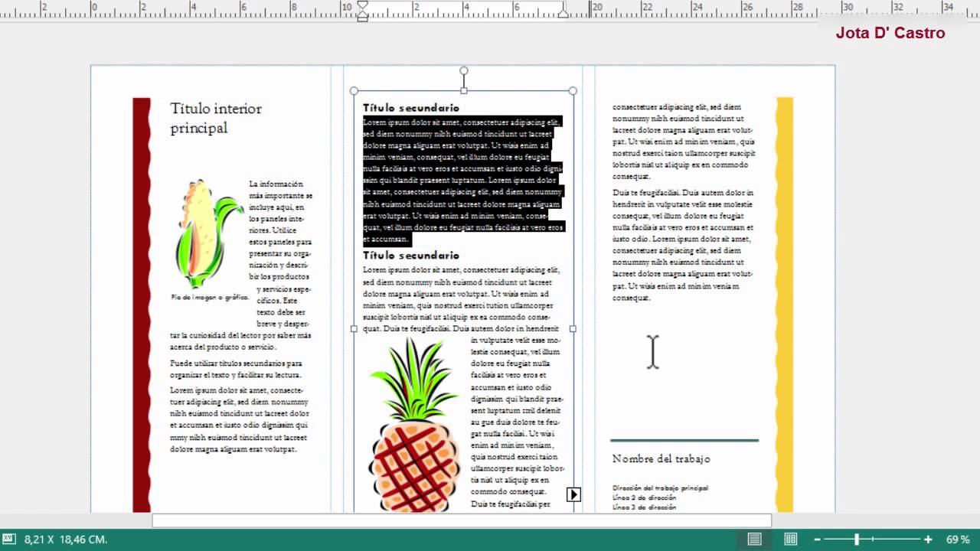This screenshot has height=551, width=980.
Task: Click the left indent marker on ruler
Action: 362,11
